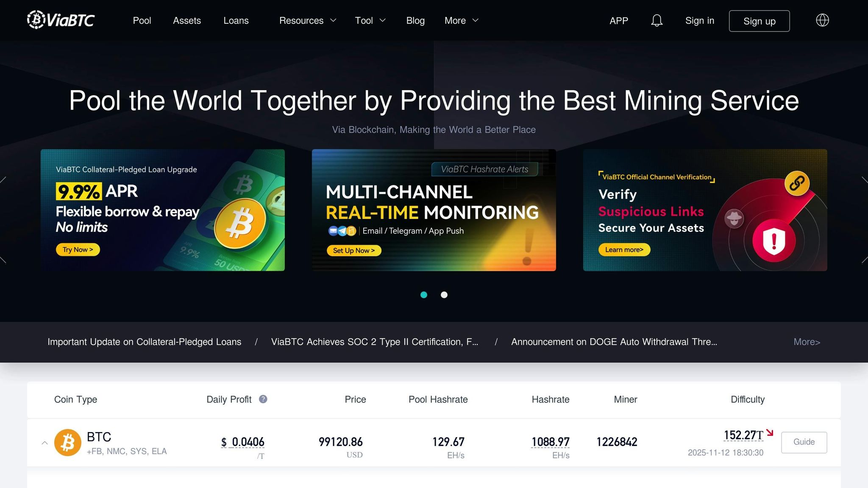Click the BTC coin icon in the table
This screenshot has width=868, height=488.
coord(67,442)
